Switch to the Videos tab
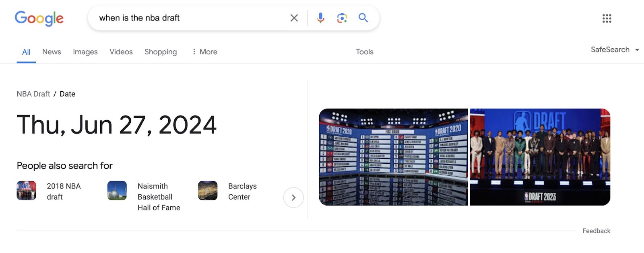This screenshot has width=644, height=253. pos(121,52)
